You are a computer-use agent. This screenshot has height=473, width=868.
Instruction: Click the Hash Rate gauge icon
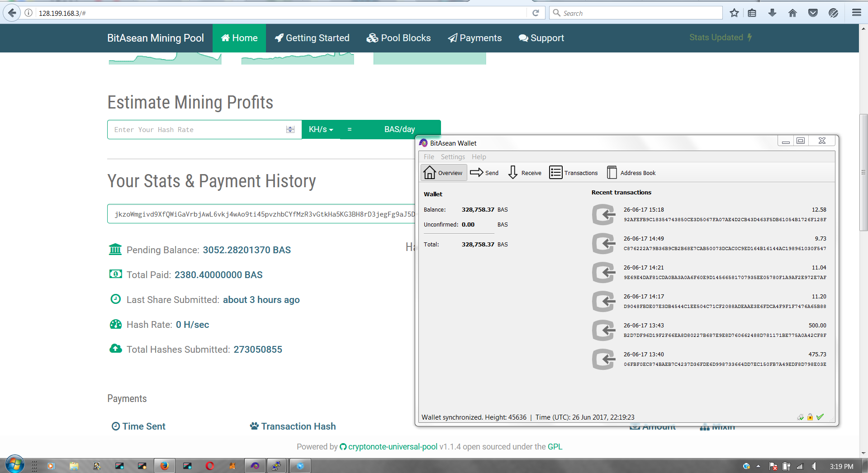[x=116, y=324]
